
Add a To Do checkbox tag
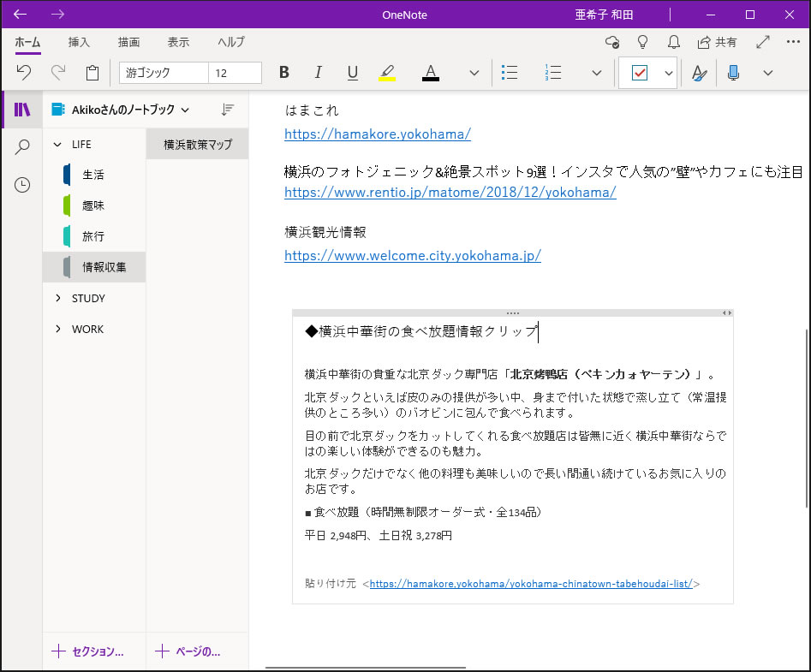(639, 73)
